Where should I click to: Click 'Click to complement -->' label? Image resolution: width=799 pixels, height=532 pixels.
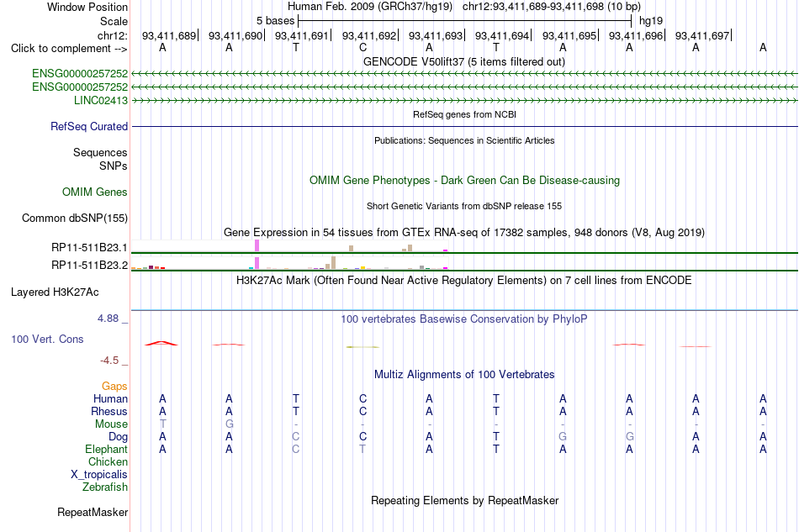(69, 49)
